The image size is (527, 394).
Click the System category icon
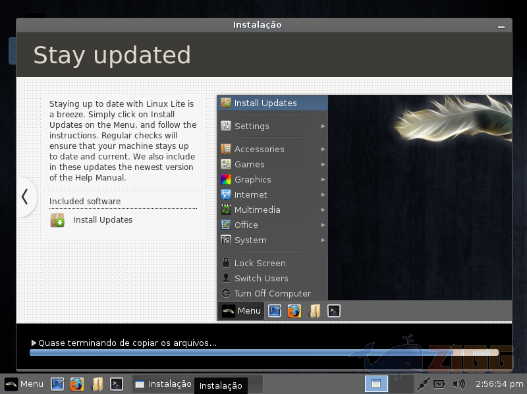(x=226, y=240)
